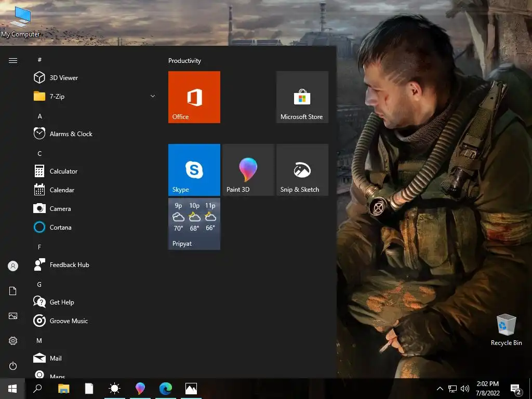Click the F letter header in app list
This screenshot has width=532, height=399.
39,247
